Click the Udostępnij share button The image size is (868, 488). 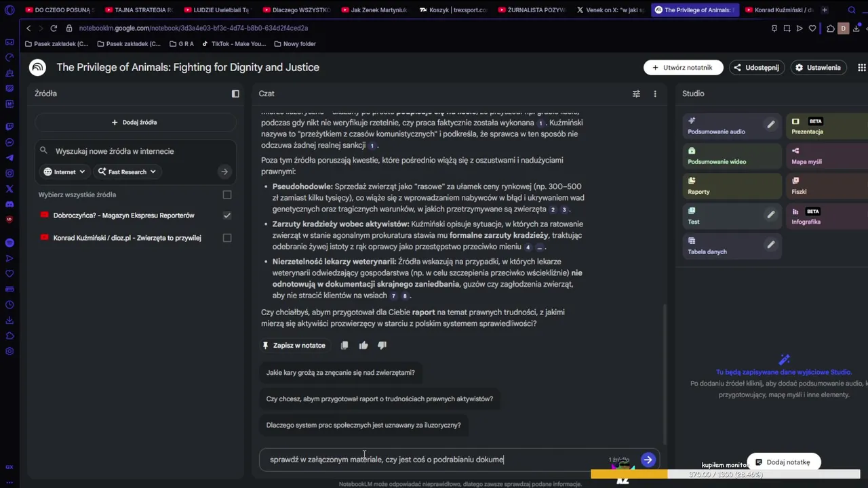coord(757,68)
